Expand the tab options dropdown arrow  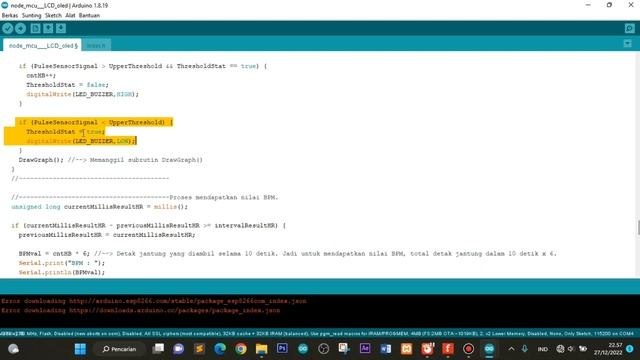(x=627, y=44)
